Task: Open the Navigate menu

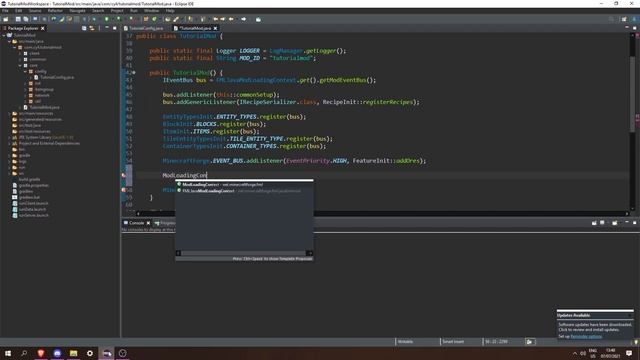Action: (x=77, y=11)
